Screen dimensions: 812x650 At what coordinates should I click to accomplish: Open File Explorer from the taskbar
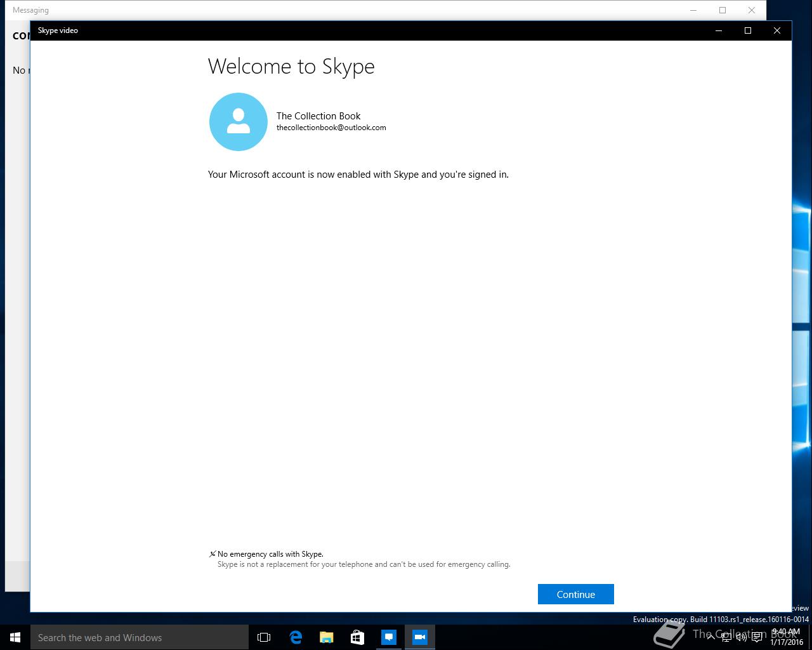tap(327, 637)
